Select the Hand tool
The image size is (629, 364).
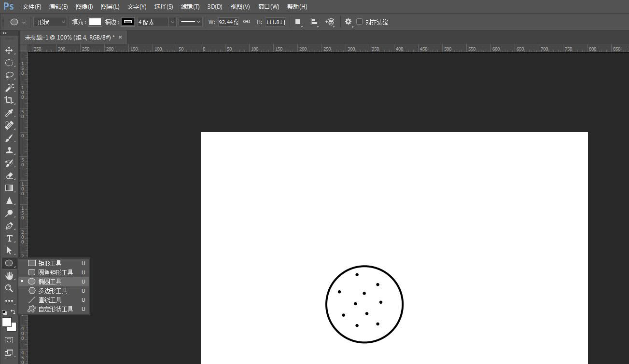click(9, 276)
